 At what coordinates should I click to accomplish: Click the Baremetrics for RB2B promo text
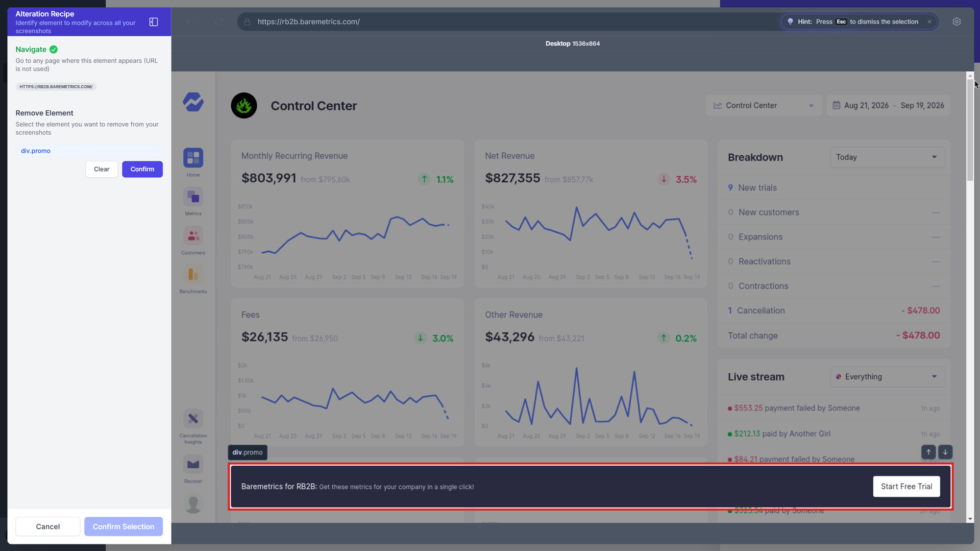pyautogui.click(x=357, y=487)
